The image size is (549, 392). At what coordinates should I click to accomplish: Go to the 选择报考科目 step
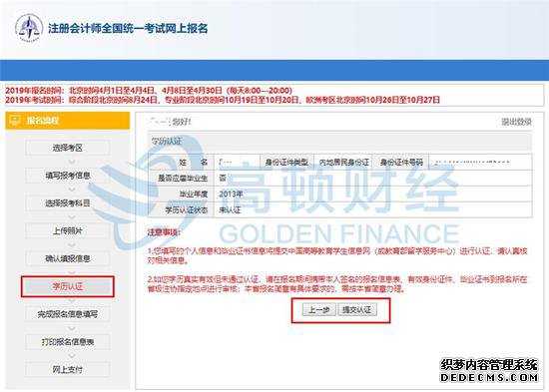click(x=68, y=203)
